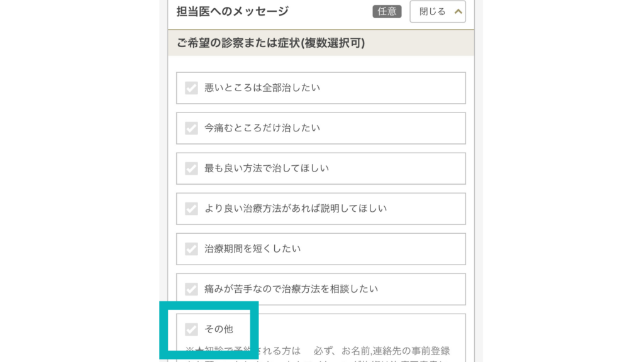
Task: Tick the checkbox for 痛みが苦手なので治療方法を相談したい
Action: pos(191,289)
